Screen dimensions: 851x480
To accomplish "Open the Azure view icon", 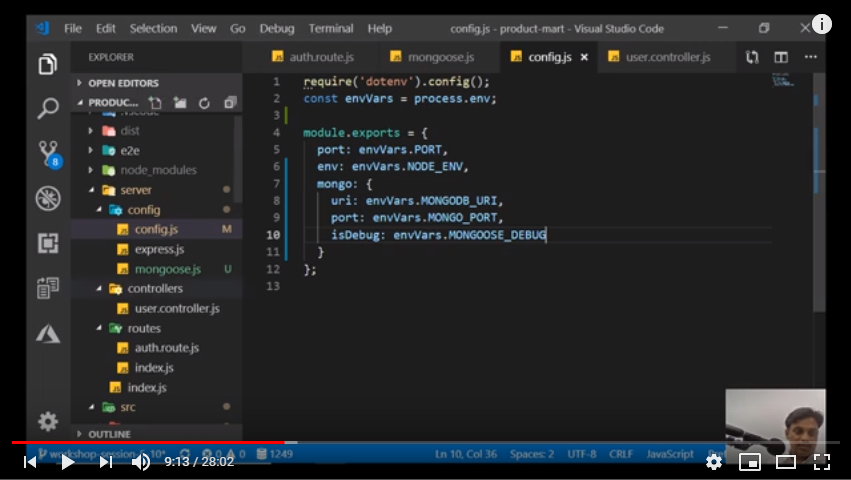I will (x=47, y=333).
